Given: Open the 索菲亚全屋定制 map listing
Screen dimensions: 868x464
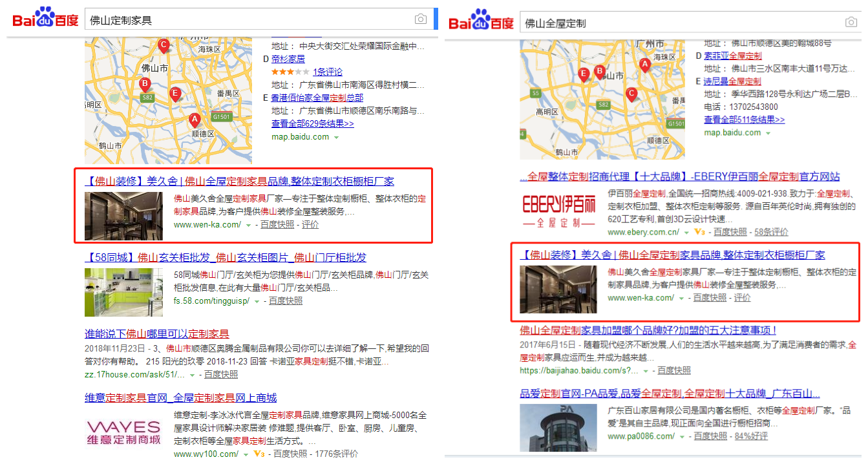Looking at the screenshot, I should [732, 56].
